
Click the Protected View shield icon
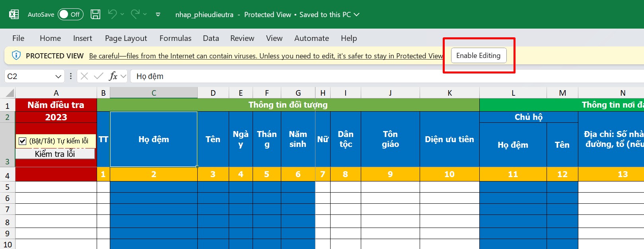point(16,56)
